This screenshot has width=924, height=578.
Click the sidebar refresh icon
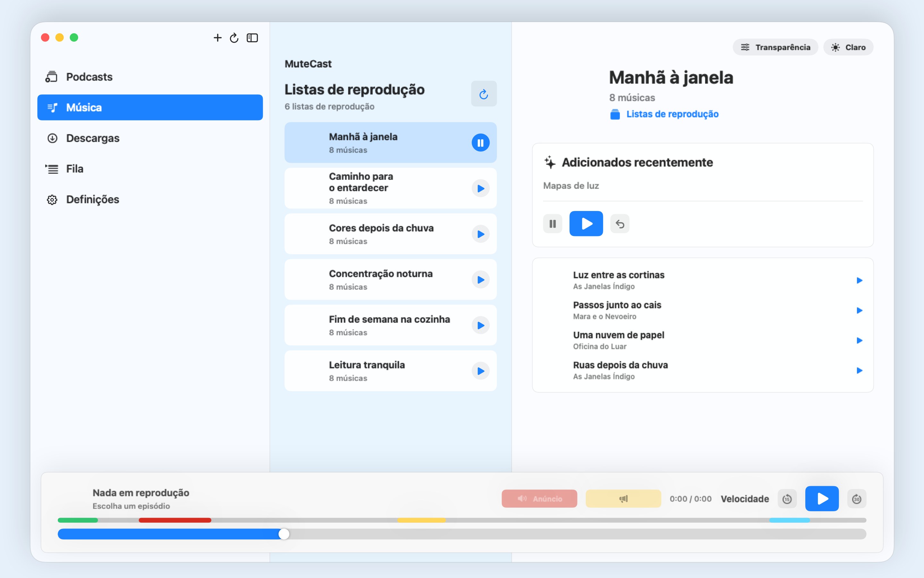click(234, 38)
